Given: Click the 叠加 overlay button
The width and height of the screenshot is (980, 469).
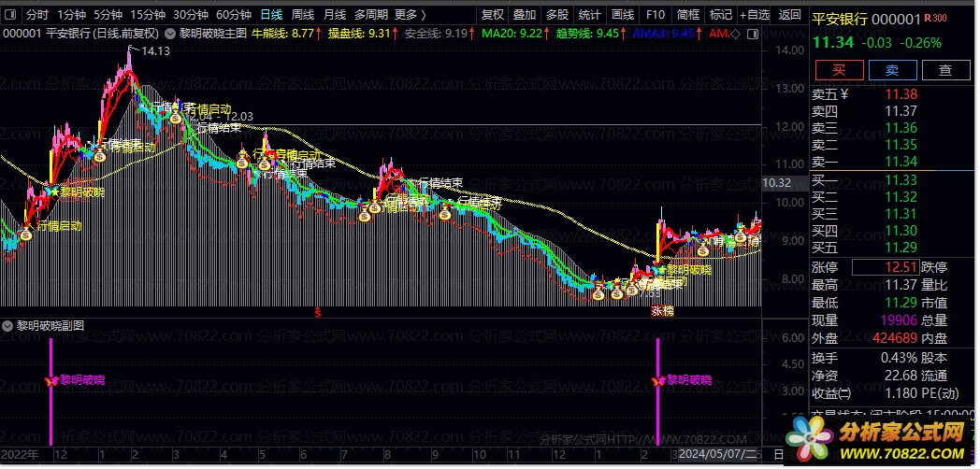Looking at the screenshot, I should point(525,14).
